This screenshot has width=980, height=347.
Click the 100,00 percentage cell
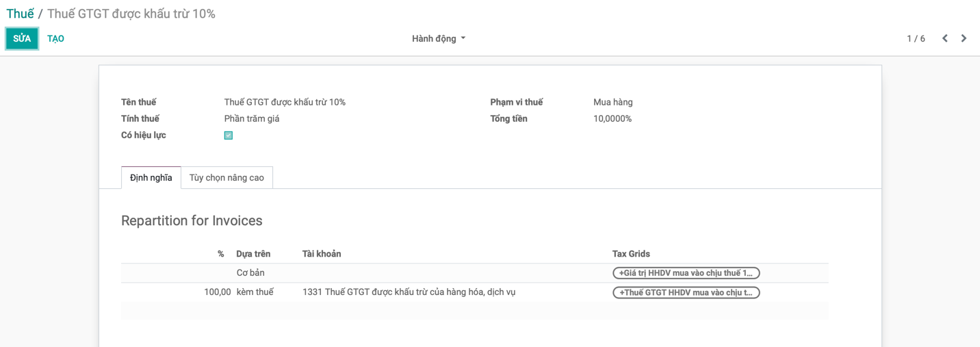coord(217,292)
